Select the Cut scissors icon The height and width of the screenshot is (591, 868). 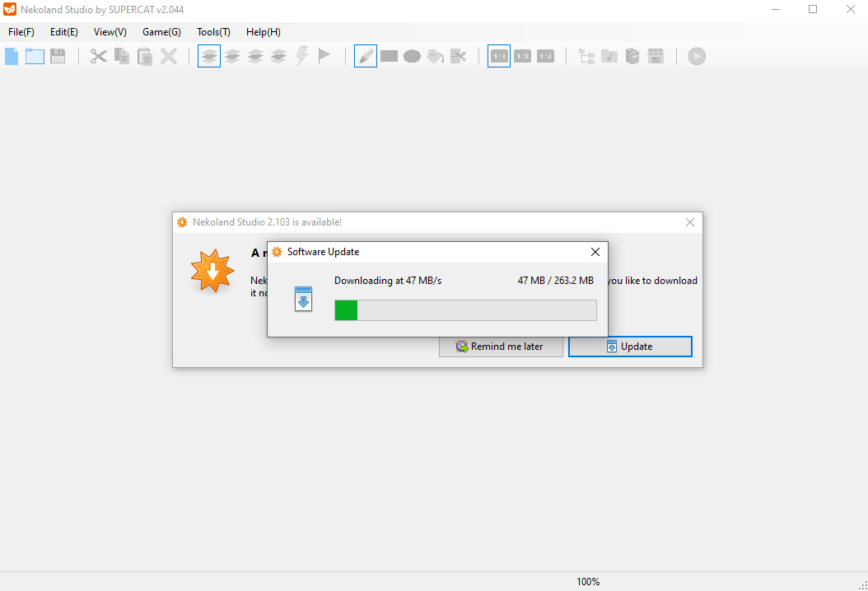click(99, 56)
